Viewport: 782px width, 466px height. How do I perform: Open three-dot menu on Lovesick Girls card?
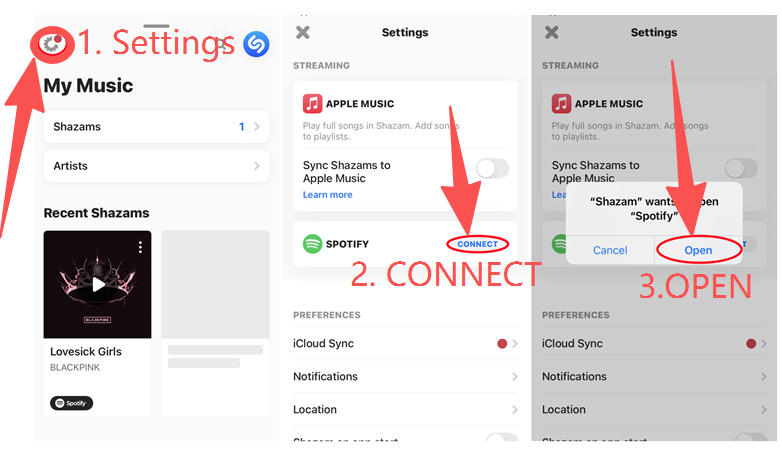tap(141, 247)
